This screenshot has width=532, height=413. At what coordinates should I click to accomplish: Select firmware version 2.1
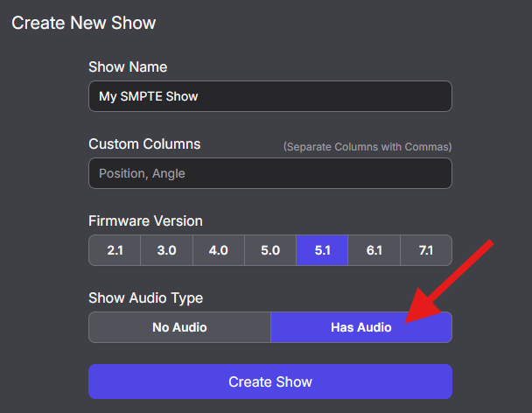point(115,250)
